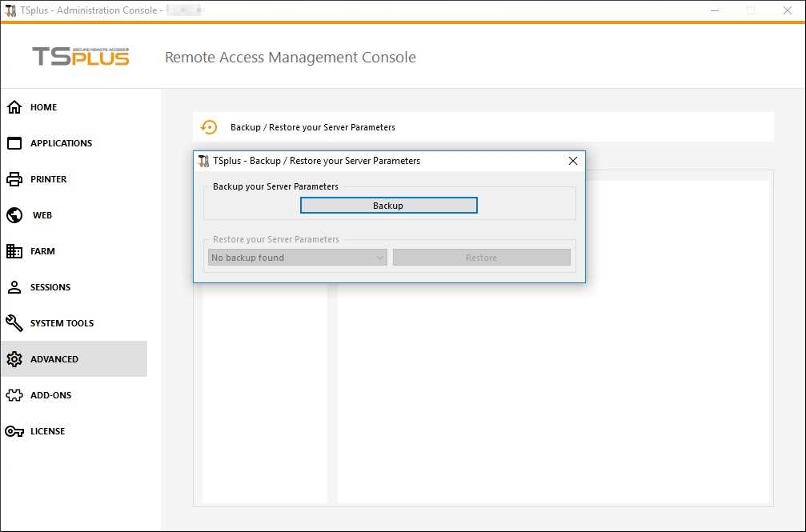Navigate to the ADVANCED sidebar entry
This screenshot has height=532, width=806.
[x=54, y=358]
